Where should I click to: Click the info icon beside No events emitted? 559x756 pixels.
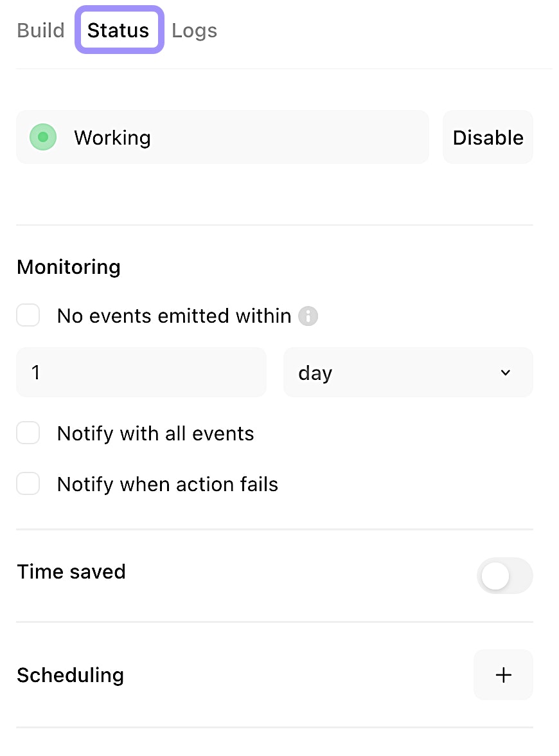308,316
